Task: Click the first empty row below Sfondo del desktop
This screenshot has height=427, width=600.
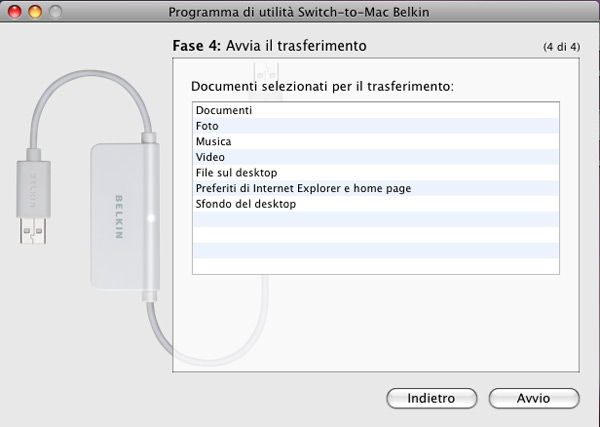Action: click(x=375, y=220)
